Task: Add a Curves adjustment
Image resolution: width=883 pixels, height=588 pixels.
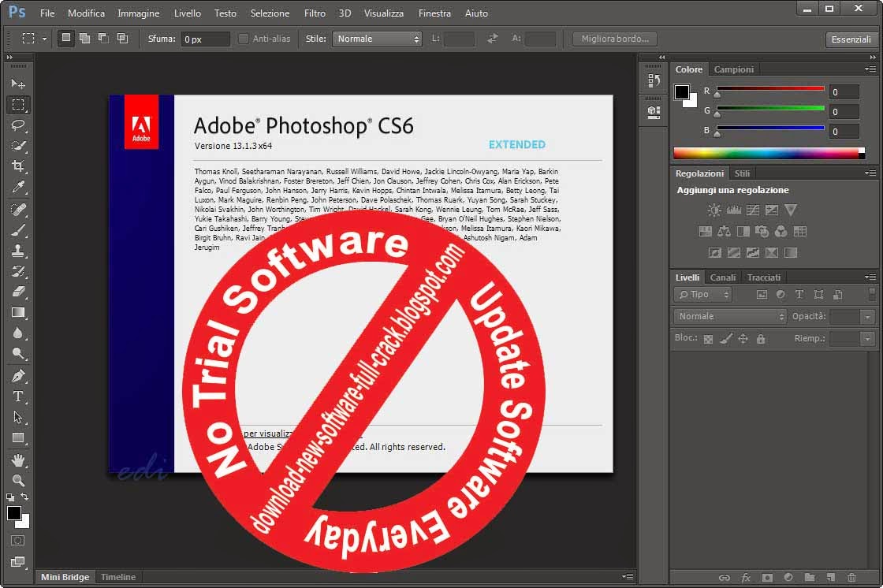Action: coord(753,210)
